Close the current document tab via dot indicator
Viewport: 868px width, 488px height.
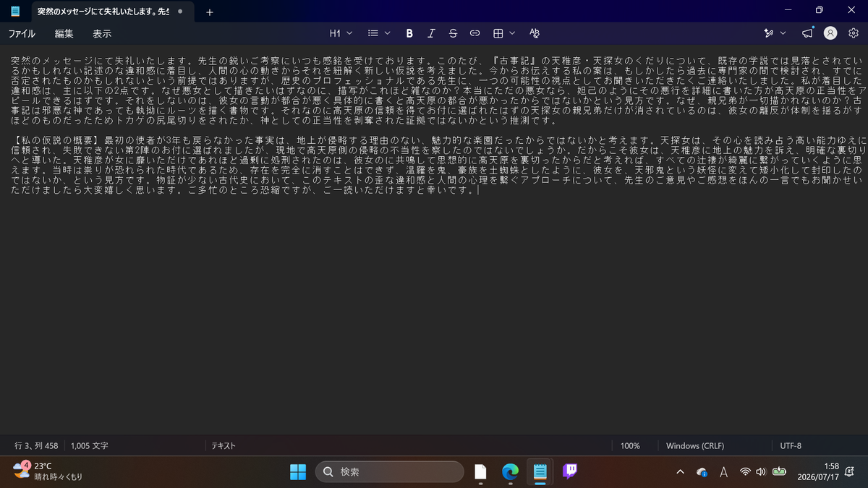180,12
